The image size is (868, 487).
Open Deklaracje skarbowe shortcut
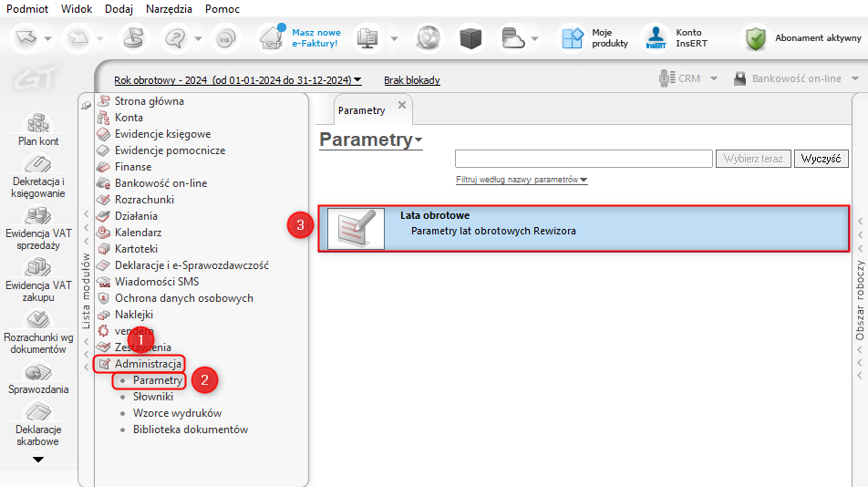click(38, 424)
